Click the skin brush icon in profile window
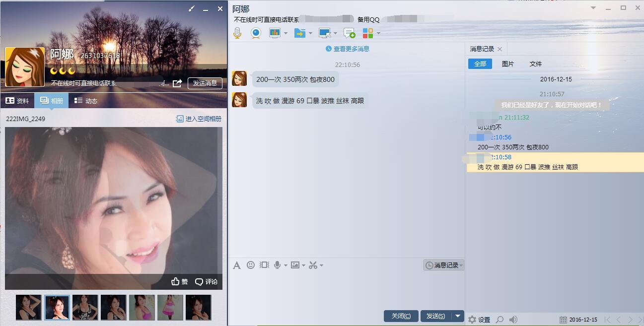Viewport: 644px width, 326px height. click(192, 9)
